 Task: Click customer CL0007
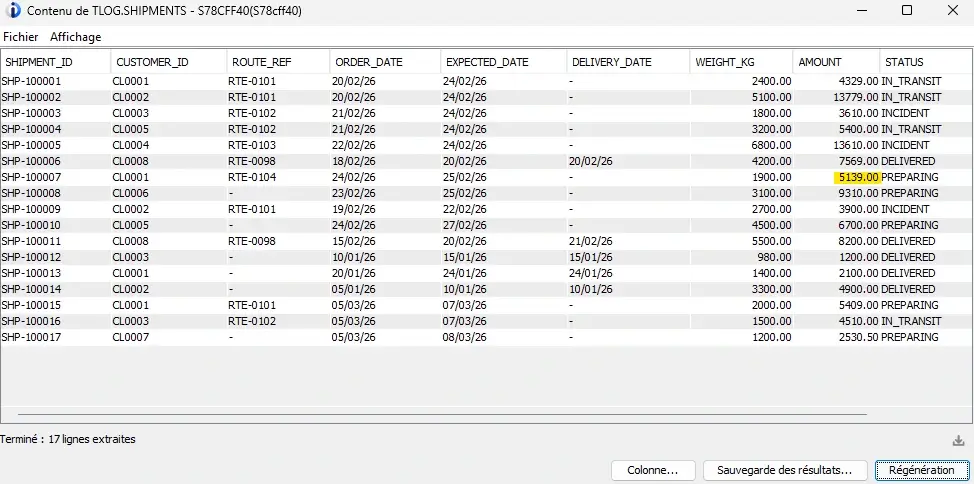131,337
